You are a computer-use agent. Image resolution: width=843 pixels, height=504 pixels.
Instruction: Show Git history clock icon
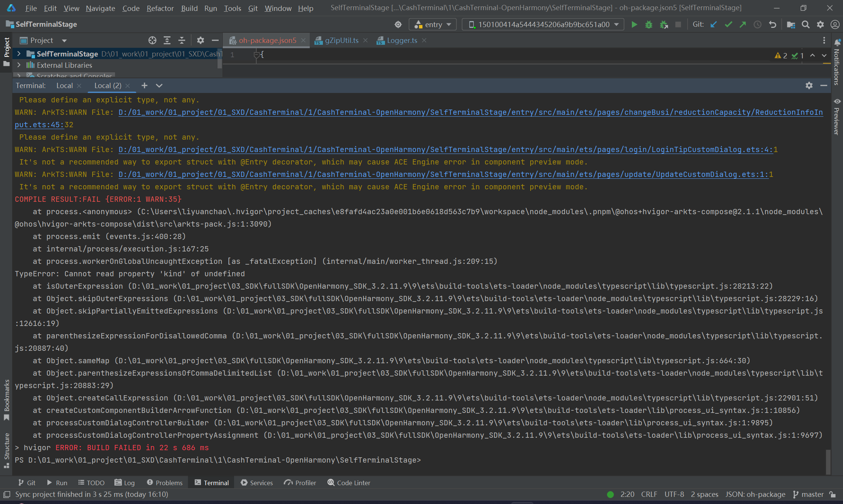click(758, 24)
